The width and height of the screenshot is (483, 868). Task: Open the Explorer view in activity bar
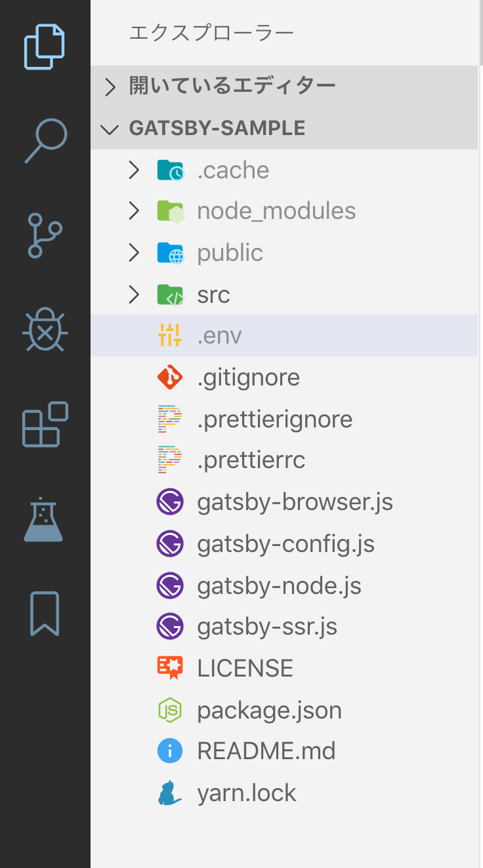tap(45, 46)
